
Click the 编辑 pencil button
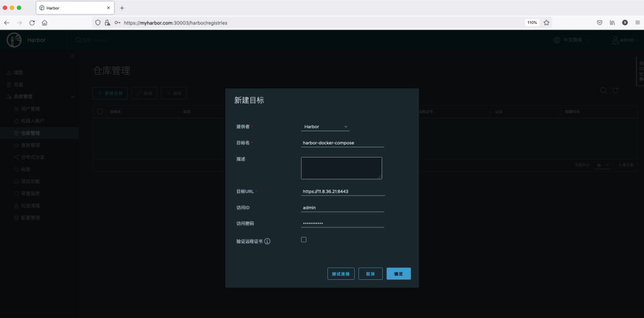tap(144, 93)
